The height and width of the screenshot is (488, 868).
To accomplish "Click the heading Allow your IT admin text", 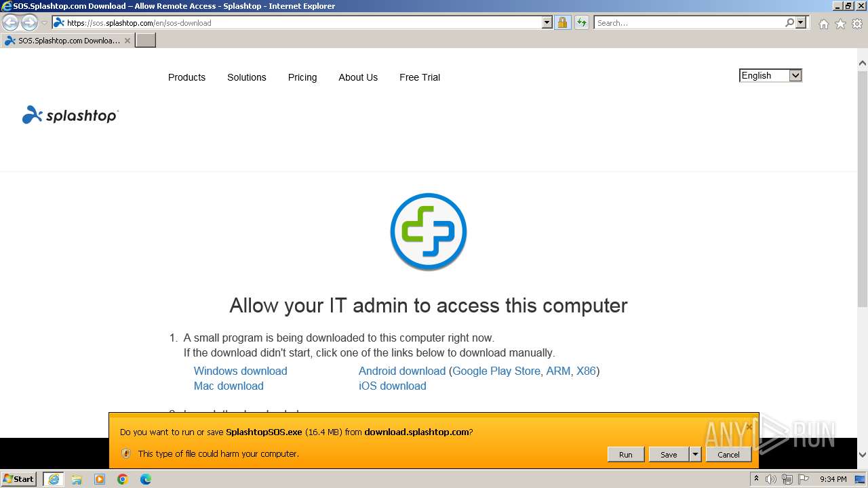I will (x=429, y=306).
